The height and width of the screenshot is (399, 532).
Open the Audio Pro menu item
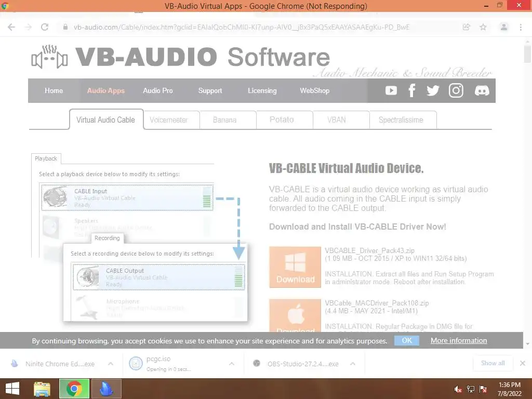click(158, 90)
